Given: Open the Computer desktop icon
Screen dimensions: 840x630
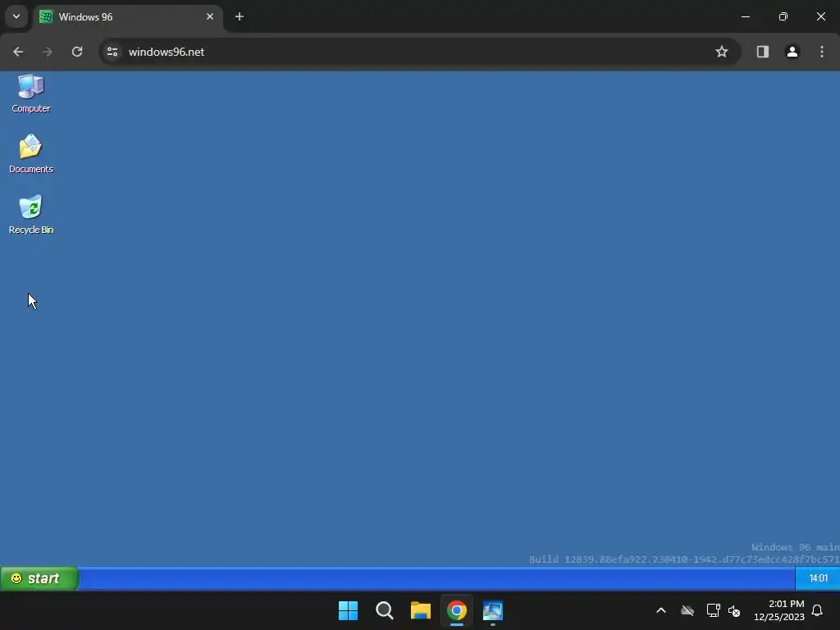Looking at the screenshot, I should point(31,94).
